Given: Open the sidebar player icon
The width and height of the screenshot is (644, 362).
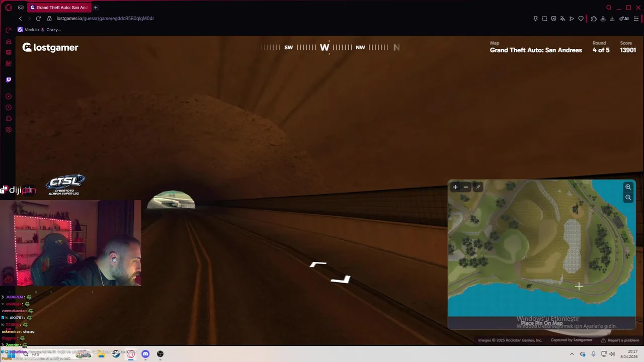Looking at the screenshot, I should click(9, 96).
